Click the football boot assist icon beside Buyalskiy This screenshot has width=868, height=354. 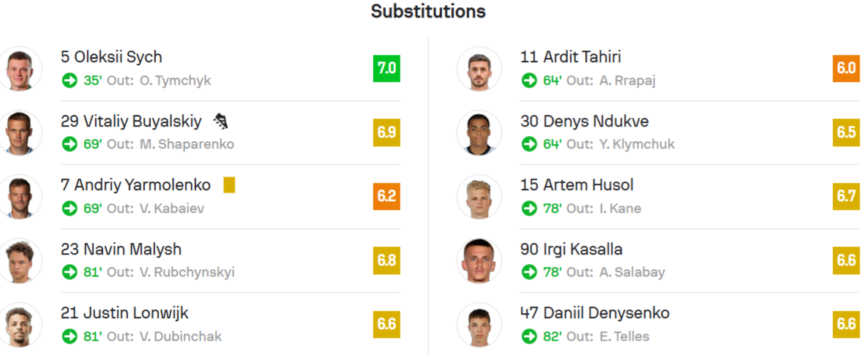click(222, 121)
